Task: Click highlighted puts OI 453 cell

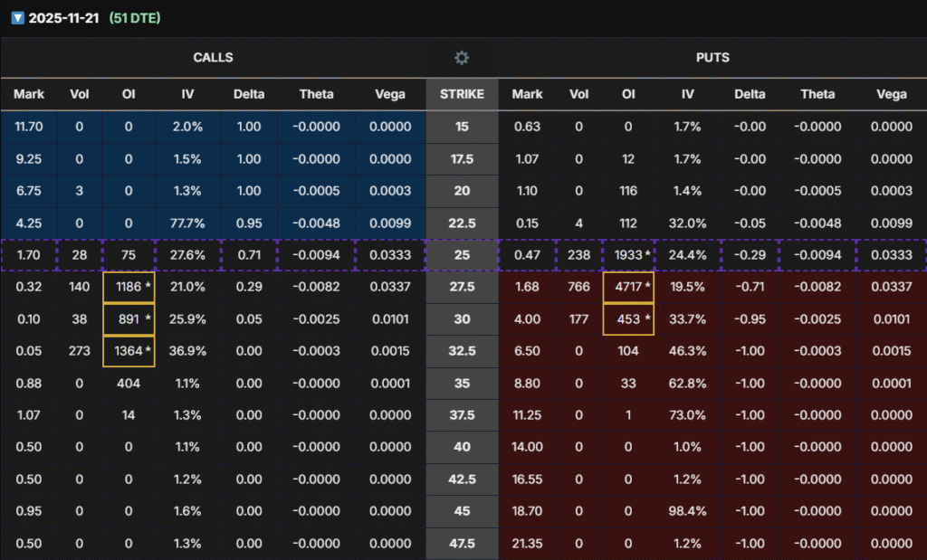Action: (628, 318)
